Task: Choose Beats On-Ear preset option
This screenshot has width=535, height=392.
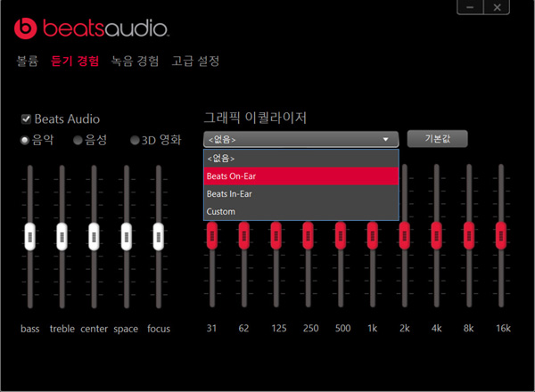Action: click(x=301, y=176)
